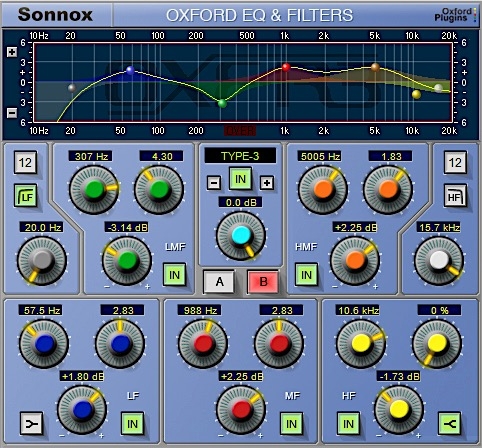
Task: Toggle the master IN button under TYPE-3
Action: [240, 179]
